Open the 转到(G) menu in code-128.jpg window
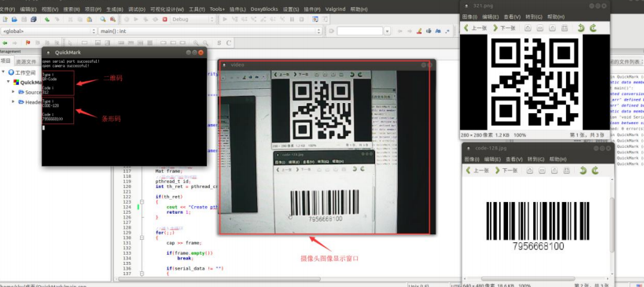The width and height of the screenshot is (644, 287). [x=535, y=160]
